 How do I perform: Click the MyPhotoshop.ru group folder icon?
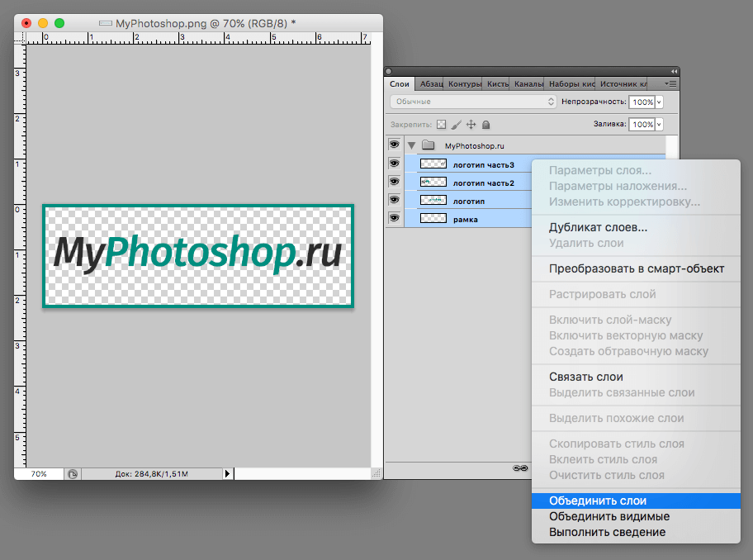(428, 145)
